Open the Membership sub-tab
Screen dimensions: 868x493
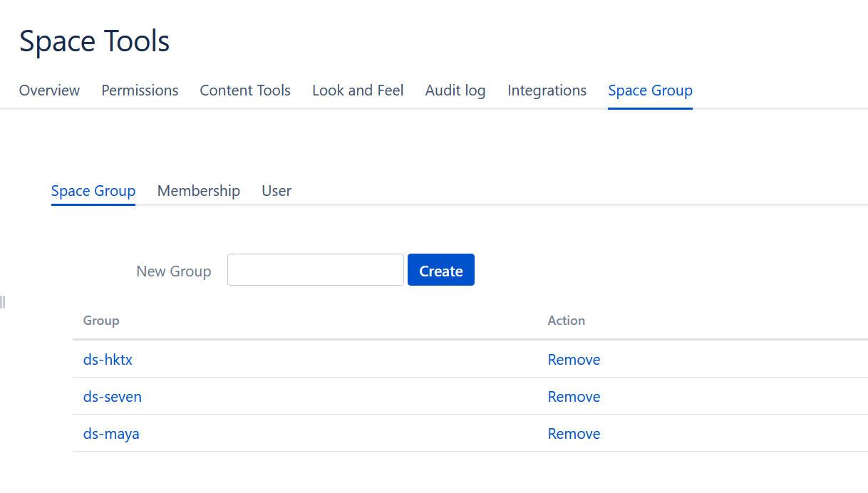(199, 191)
